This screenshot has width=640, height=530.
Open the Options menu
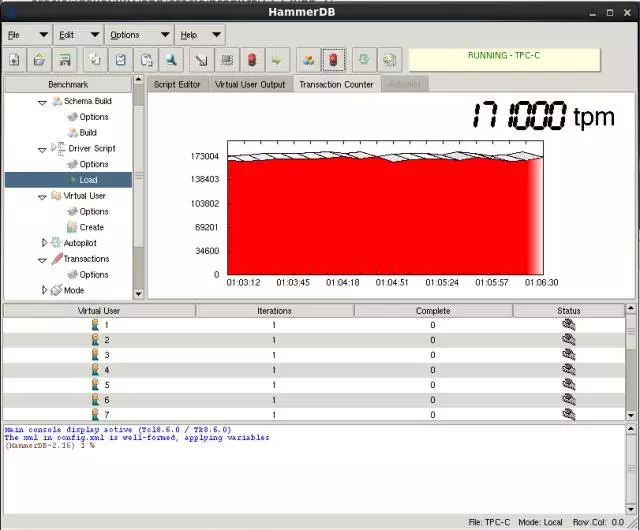[140, 35]
